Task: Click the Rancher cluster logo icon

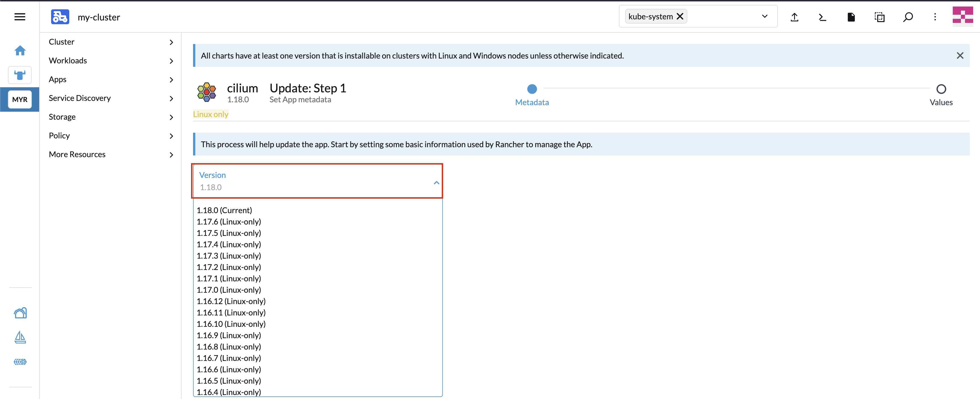Action: coord(60,17)
